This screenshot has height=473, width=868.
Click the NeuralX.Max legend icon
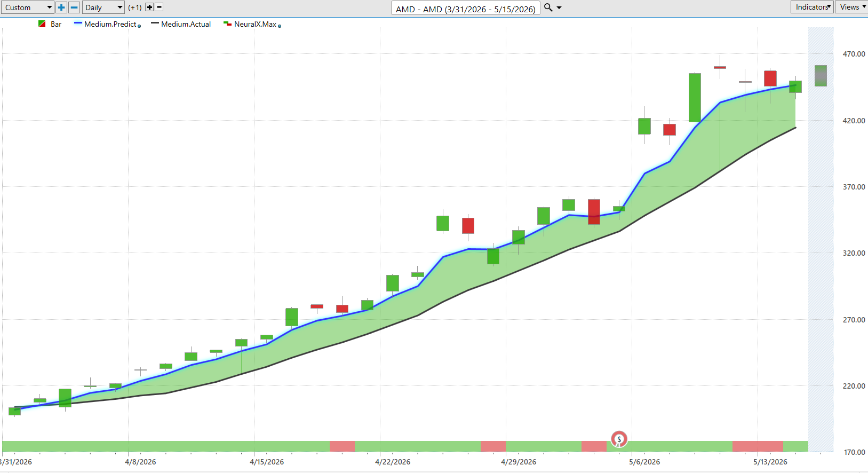227,24
